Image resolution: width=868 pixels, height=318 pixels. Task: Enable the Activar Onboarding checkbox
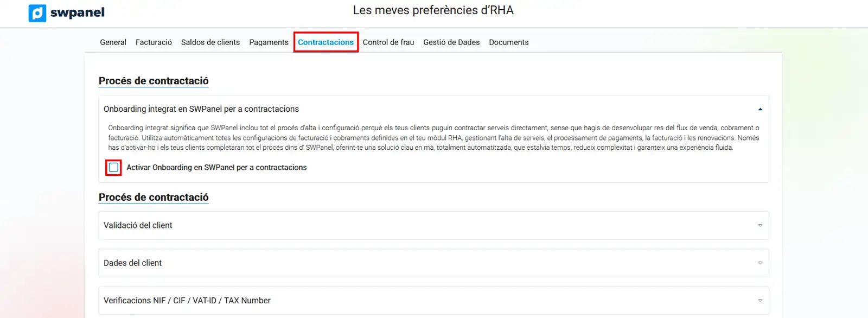(113, 168)
